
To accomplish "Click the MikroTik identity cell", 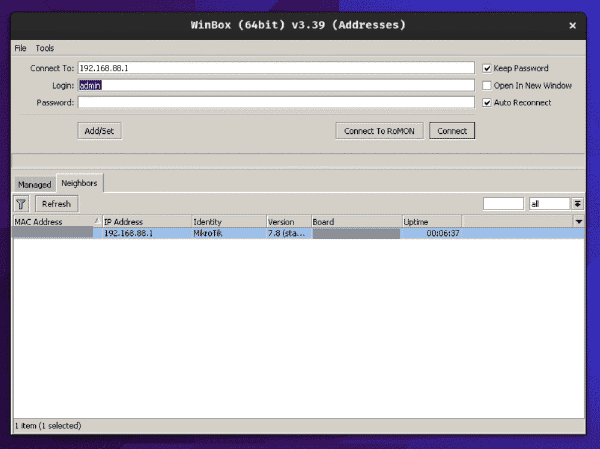I will click(x=229, y=233).
